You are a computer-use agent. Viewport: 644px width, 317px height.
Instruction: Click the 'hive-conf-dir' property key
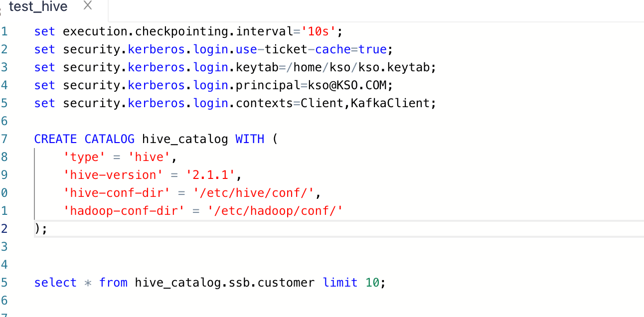[x=117, y=193]
